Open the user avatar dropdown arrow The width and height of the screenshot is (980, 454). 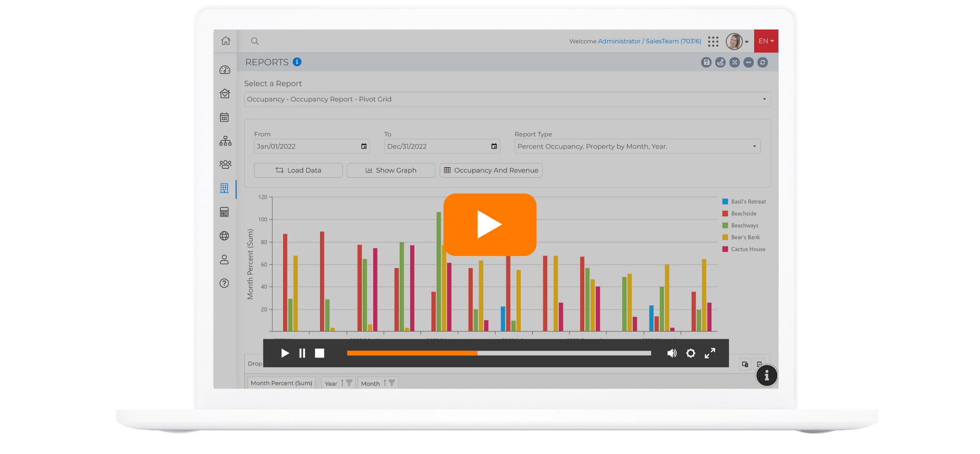[747, 42]
